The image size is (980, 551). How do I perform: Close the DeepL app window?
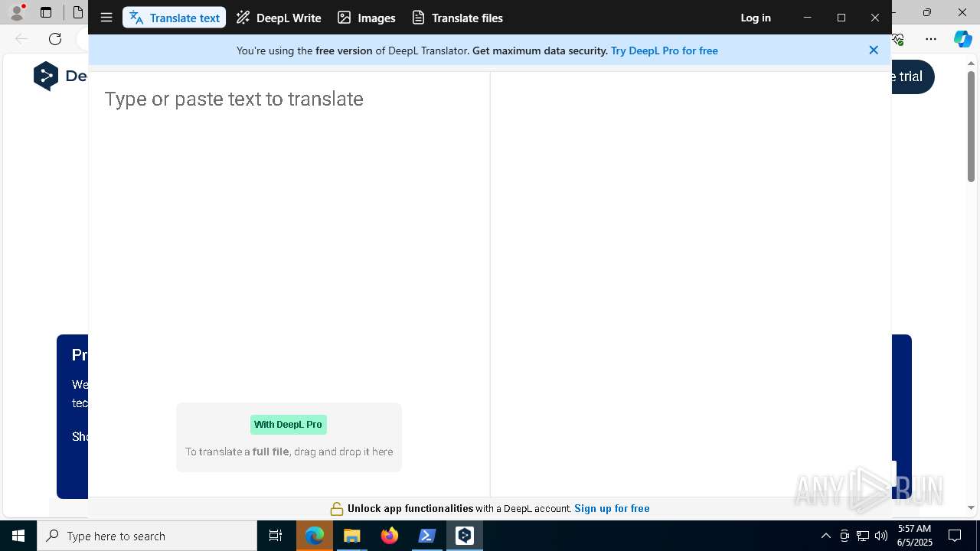pyautogui.click(x=875, y=18)
